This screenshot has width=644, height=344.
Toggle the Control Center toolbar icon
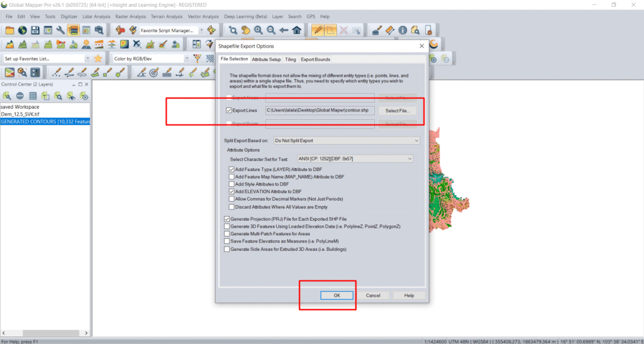tap(74, 30)
